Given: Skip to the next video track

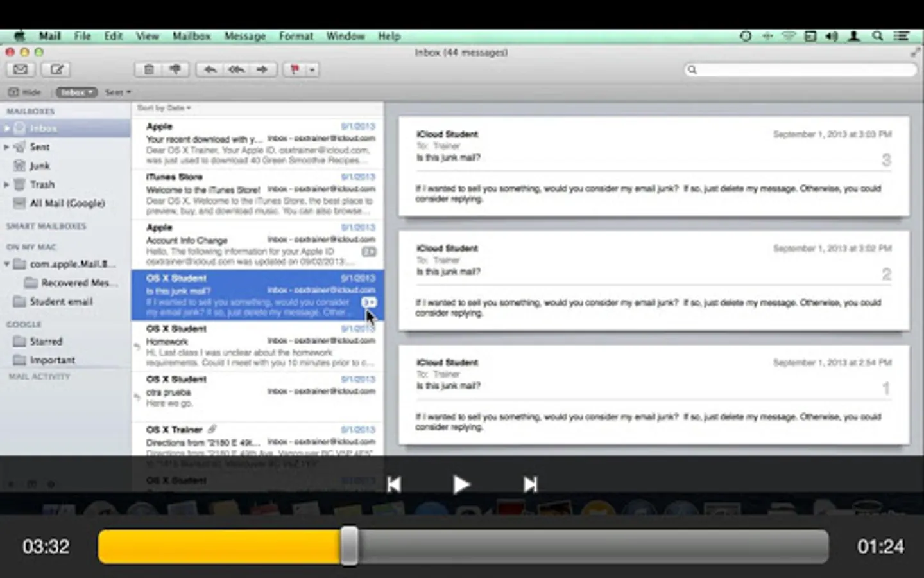Looking at the screenshot, I should click(x=530, y=484).
